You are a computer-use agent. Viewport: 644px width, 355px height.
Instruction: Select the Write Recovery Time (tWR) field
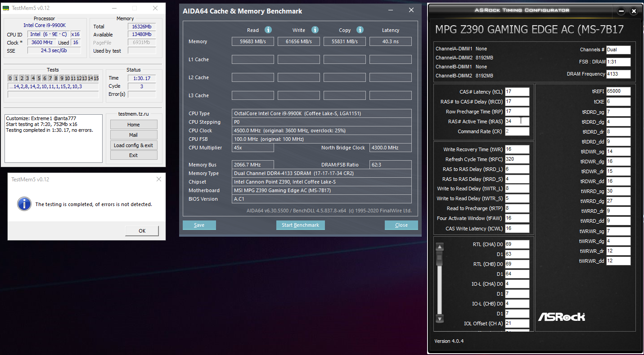[517, 149]
